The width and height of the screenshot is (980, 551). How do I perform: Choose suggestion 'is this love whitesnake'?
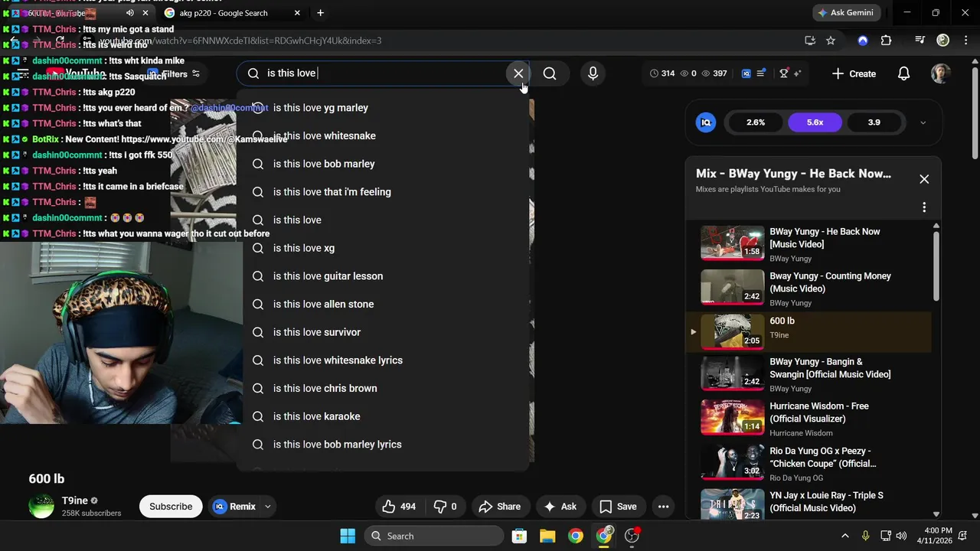pos(383,135)
